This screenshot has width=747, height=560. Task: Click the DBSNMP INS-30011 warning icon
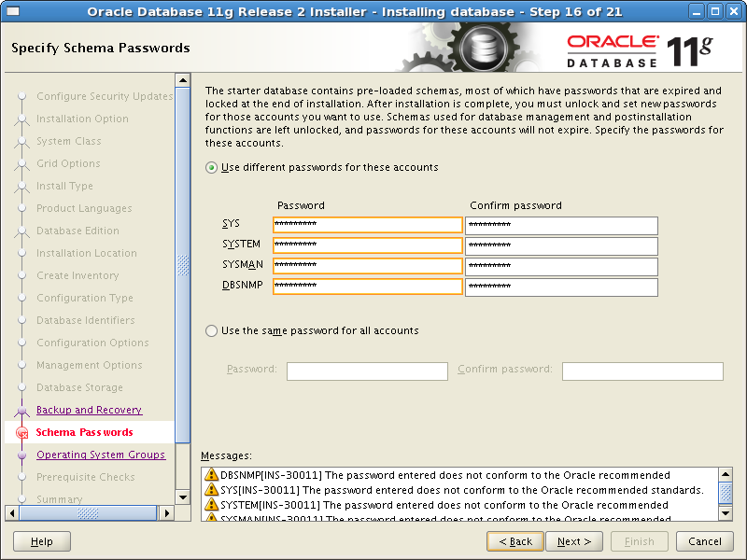point(211,475)
